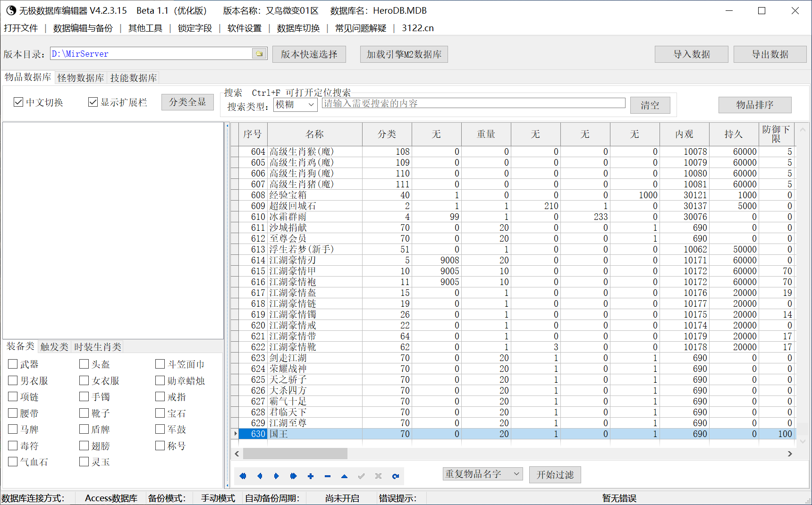Switch to 触发类 tab
Image resolution: width=812 pixels, height=505 pixels.
coord(54,347)
